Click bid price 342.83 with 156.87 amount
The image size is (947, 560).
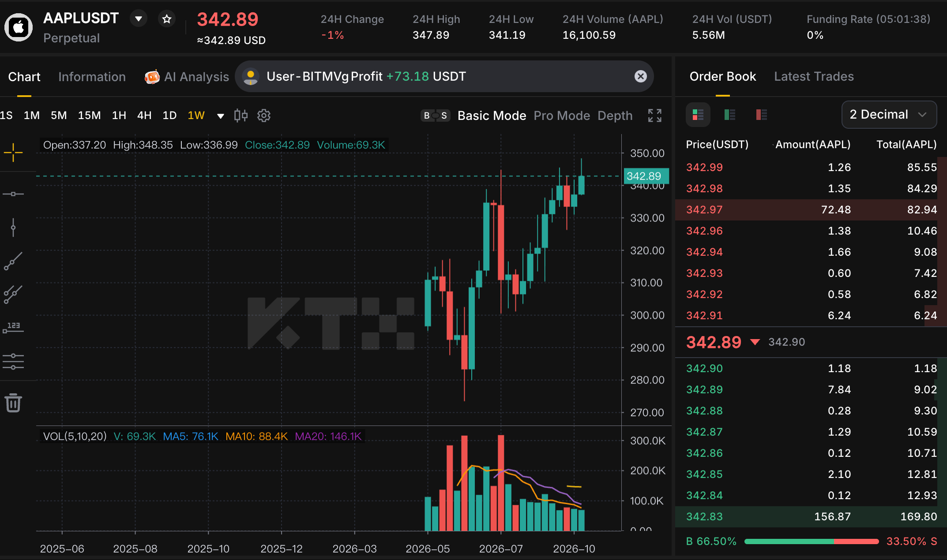pos(811,517)
